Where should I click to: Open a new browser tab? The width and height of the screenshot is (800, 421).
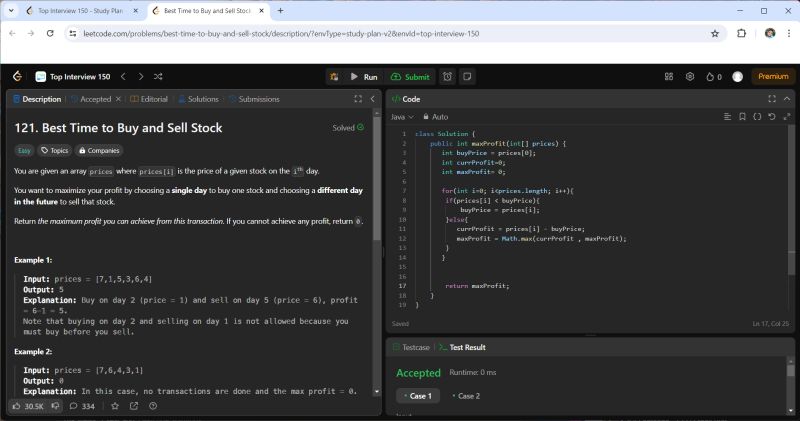click(280, 11)
